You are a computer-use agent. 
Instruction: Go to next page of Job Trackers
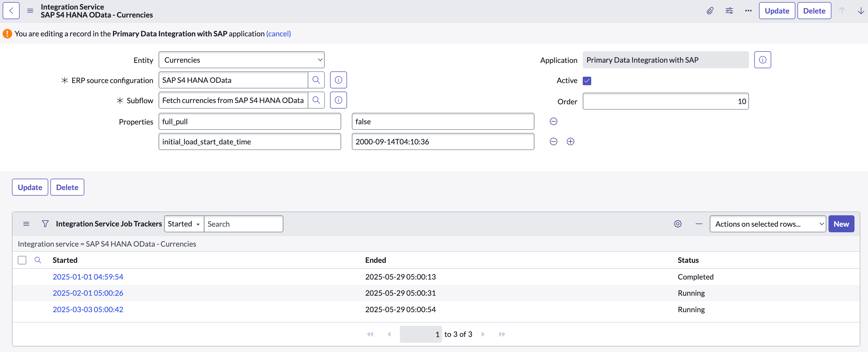pyautogui.click(x=483, y=334)
